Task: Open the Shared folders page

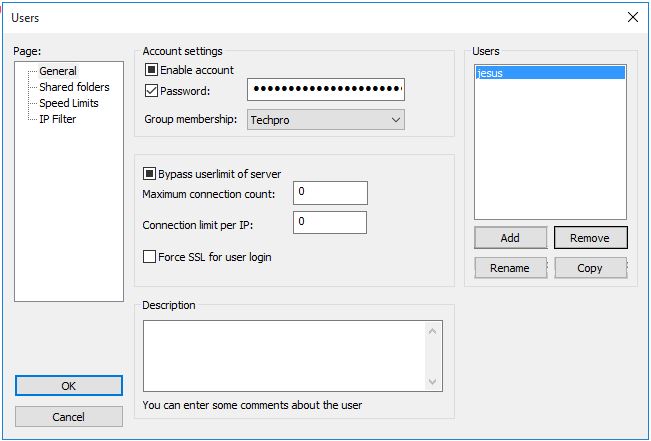Action: pyautogui.click(x=74, y=87)
